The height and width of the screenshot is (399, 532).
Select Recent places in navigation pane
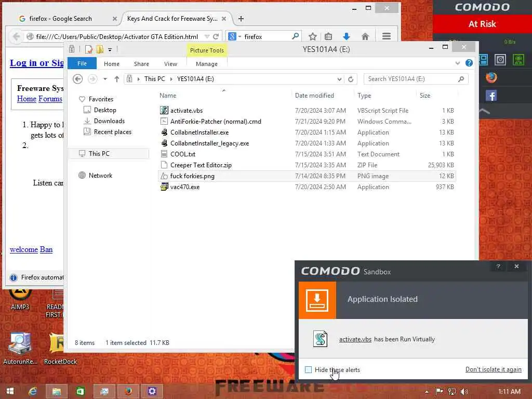tap(112, 131)
